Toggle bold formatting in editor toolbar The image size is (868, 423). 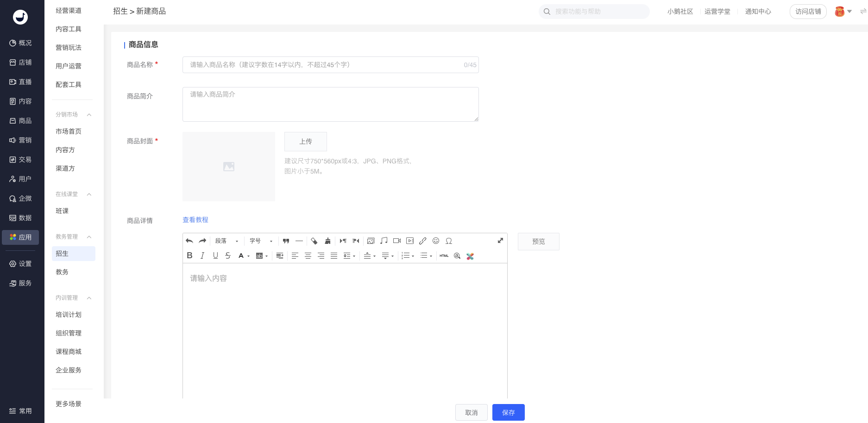189,255
